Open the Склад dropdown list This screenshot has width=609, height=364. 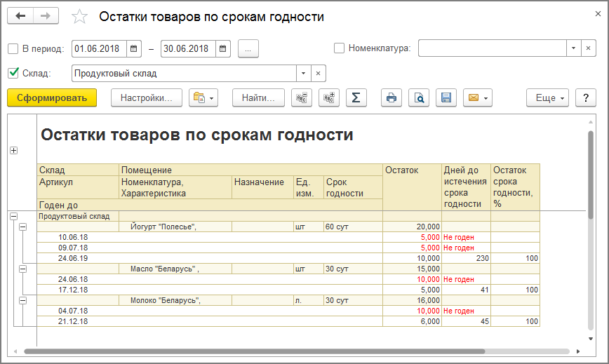pos(303,74)
